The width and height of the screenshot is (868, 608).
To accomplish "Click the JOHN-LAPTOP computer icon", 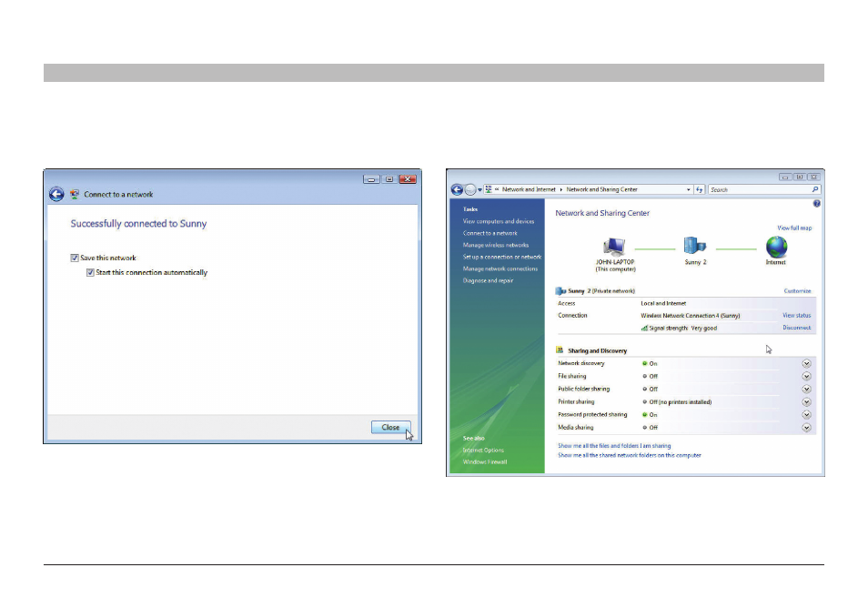I will pos(614,247).
